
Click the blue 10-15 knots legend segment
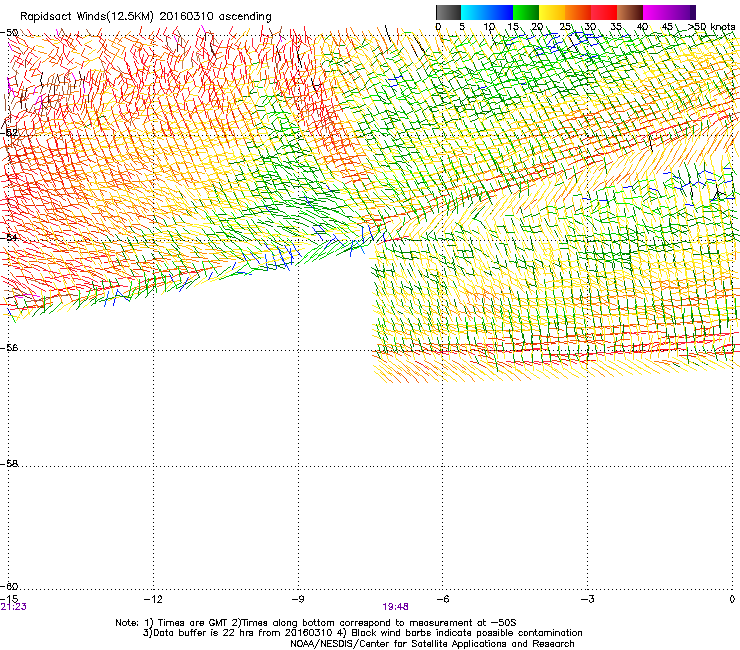click(x=500, y=12)
